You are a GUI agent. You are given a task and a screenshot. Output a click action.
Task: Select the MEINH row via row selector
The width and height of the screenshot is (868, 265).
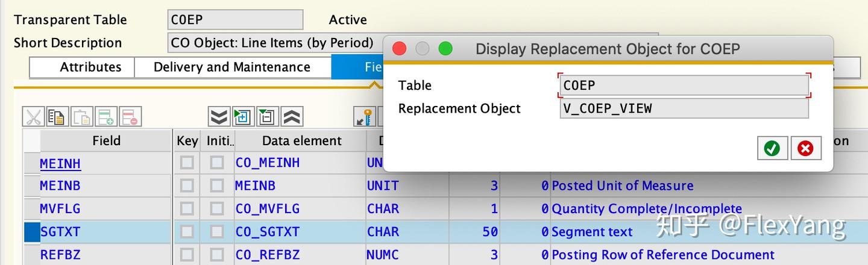coord(31,163)
